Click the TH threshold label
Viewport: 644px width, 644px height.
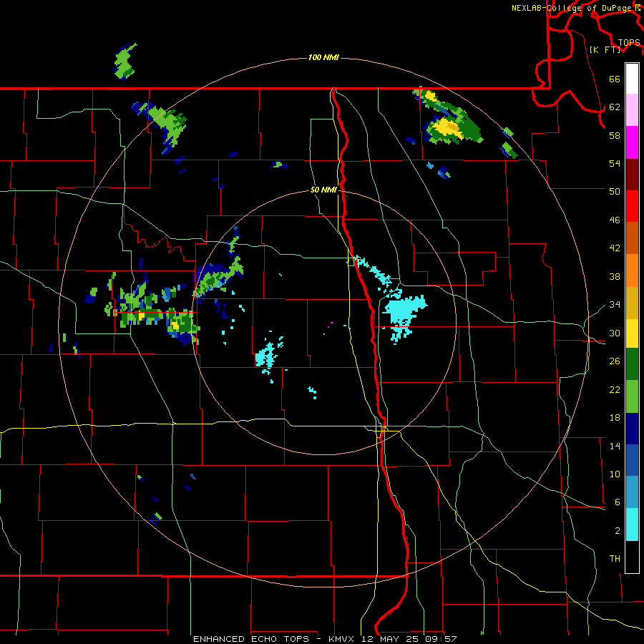coord(615,559)
